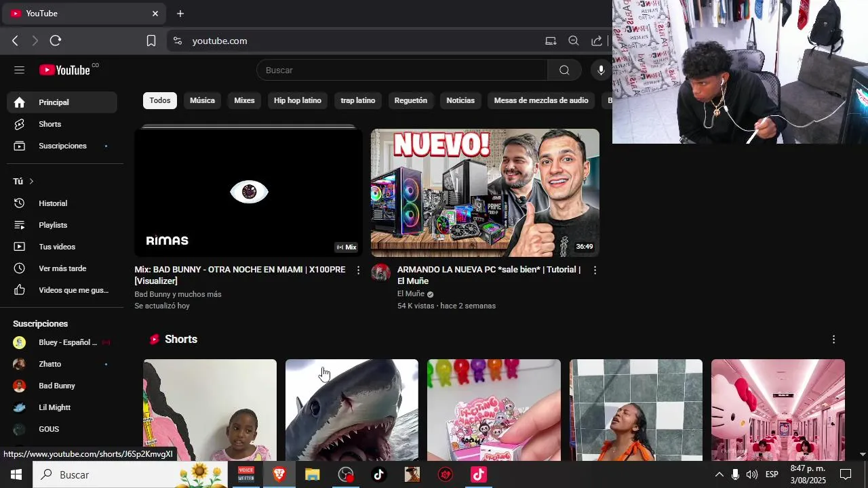Open Historial in the sidebar
Viewport: 868px width, 488px height.
click(62, 203)
